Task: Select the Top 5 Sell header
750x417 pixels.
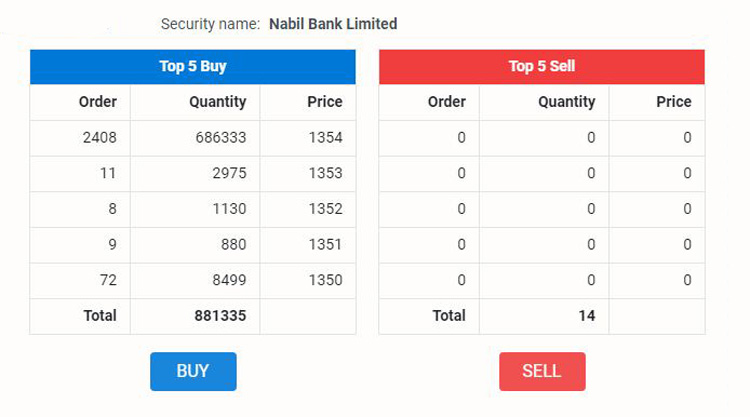Action: [542, 67]
